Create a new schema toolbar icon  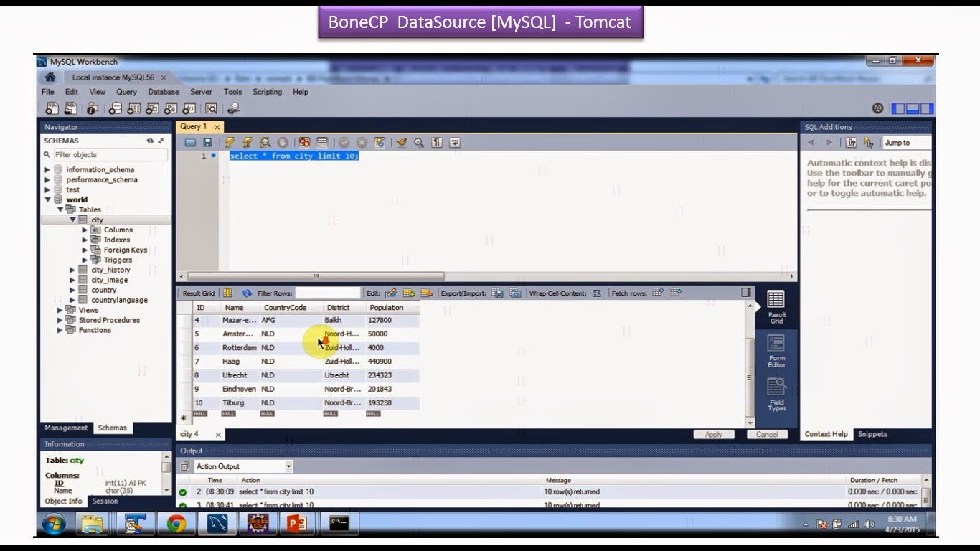click(x=116, y=108)
